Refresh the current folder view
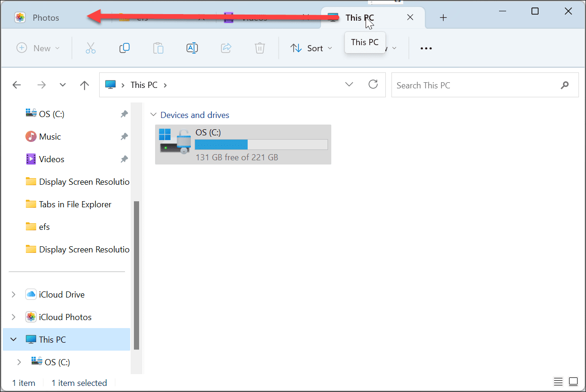Viewport: 586px width, 392px height. (373, 85)
